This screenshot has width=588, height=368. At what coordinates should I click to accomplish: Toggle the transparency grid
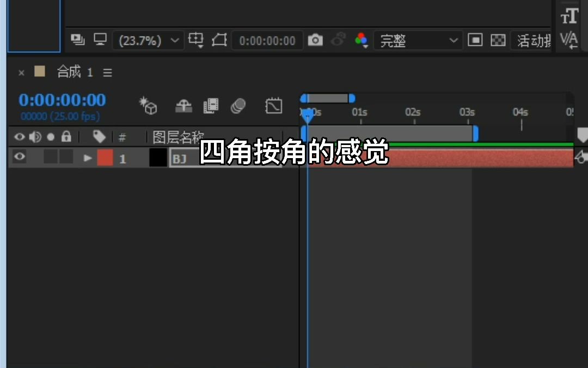click(498, 40)
